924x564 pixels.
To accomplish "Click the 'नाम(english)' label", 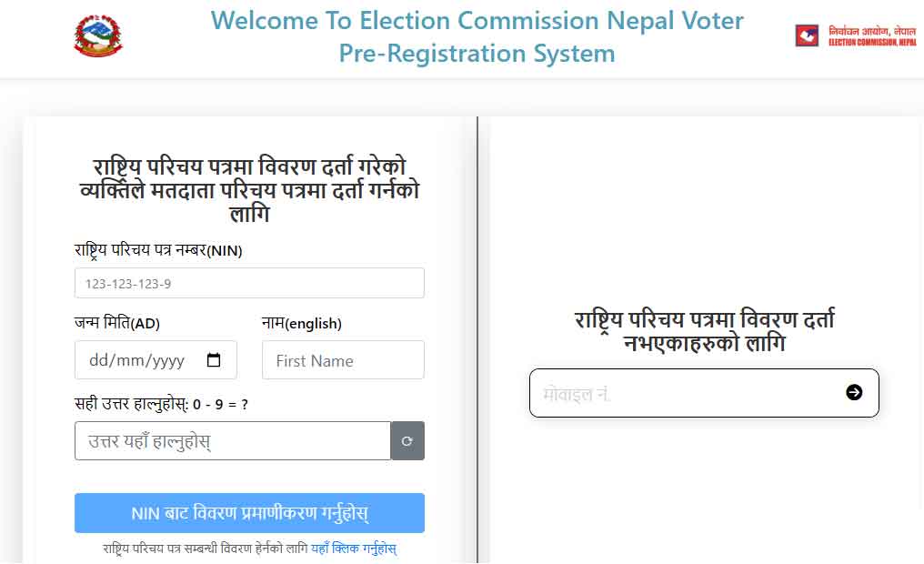I will 301,323.
